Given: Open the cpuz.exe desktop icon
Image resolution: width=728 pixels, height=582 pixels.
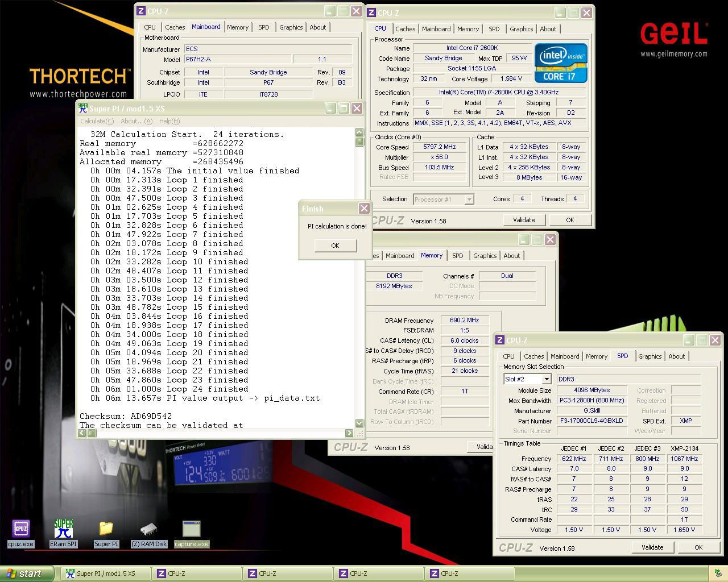Looking at the screenshot, I should coord(20,529).
